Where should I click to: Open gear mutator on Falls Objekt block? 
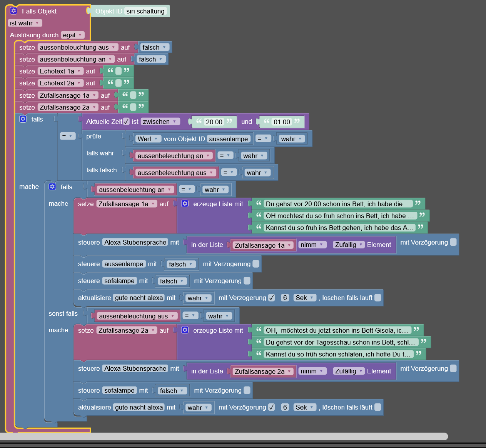(x=13, y=11)
